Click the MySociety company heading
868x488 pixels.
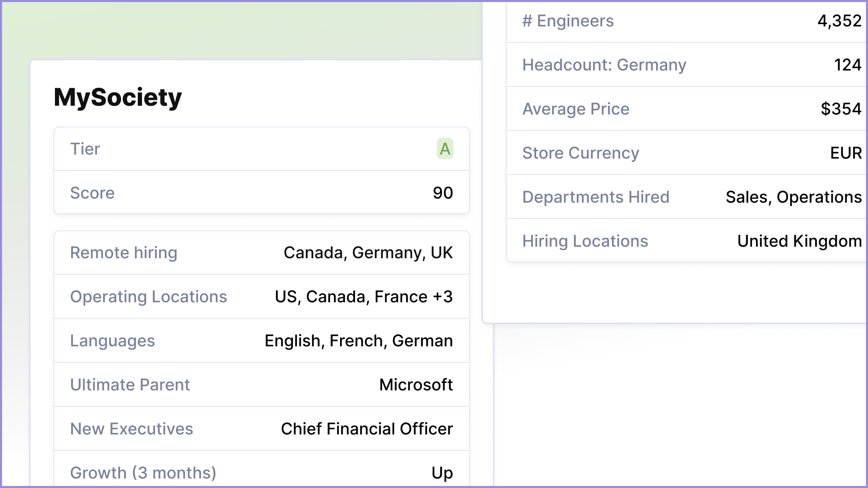coord(118,97)
